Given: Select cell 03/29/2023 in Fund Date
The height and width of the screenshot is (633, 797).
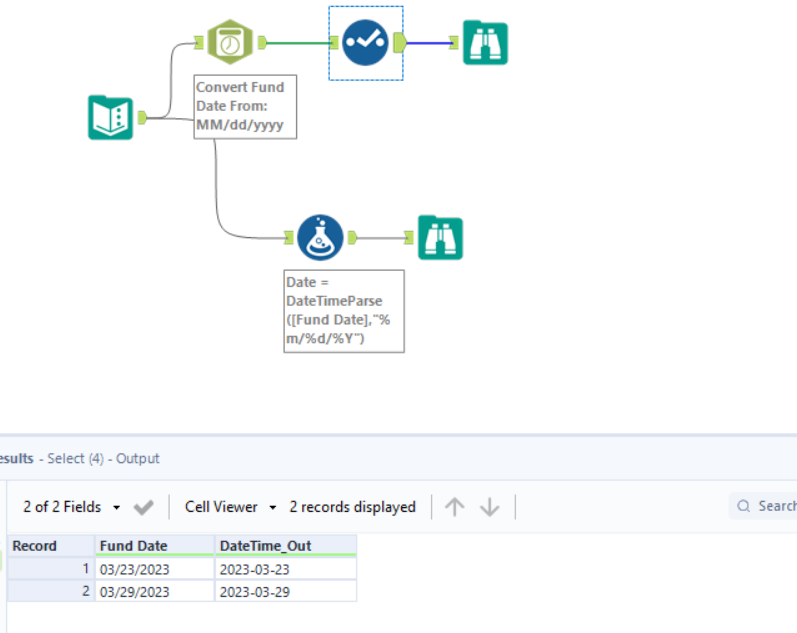Looking at the screenshot, I should click(155, 591).
